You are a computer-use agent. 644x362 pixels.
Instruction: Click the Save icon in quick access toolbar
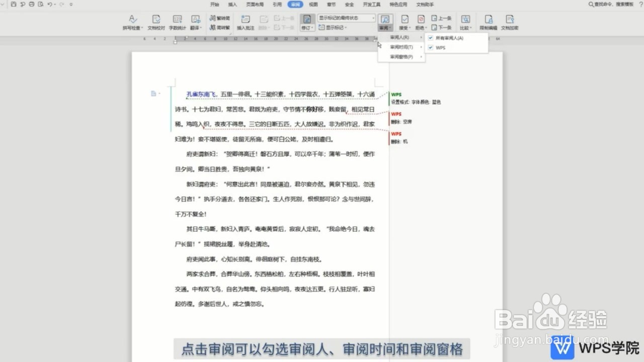point(14,4)
